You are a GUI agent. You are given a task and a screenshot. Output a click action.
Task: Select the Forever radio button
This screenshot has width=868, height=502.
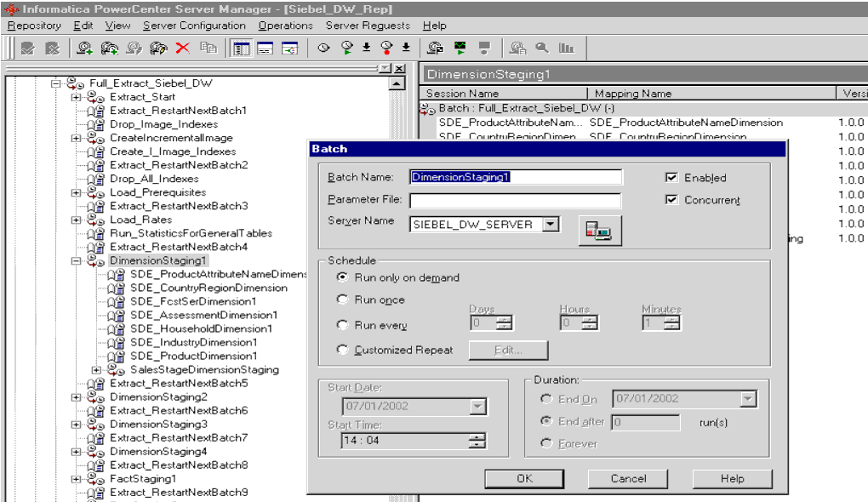pyautogui.click(x=546, y=443)
